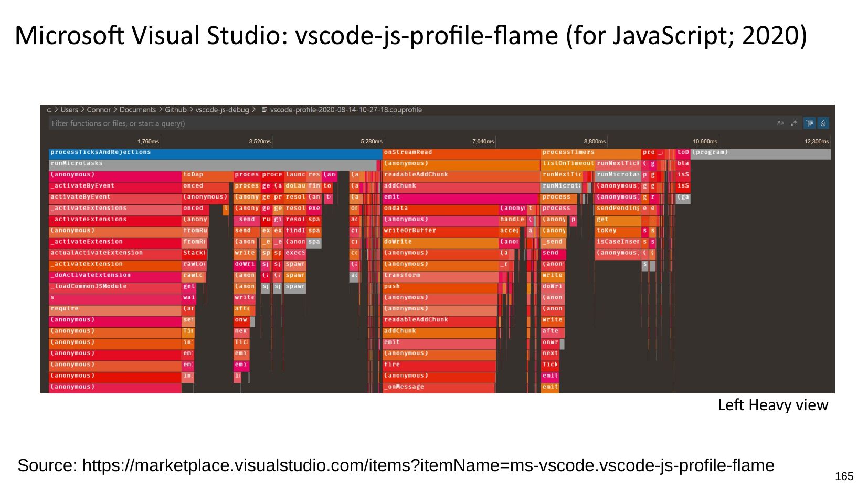Select the writeOrBuffer flame bar
Screen dimensions: 868x489
click(x=440, y=231)
